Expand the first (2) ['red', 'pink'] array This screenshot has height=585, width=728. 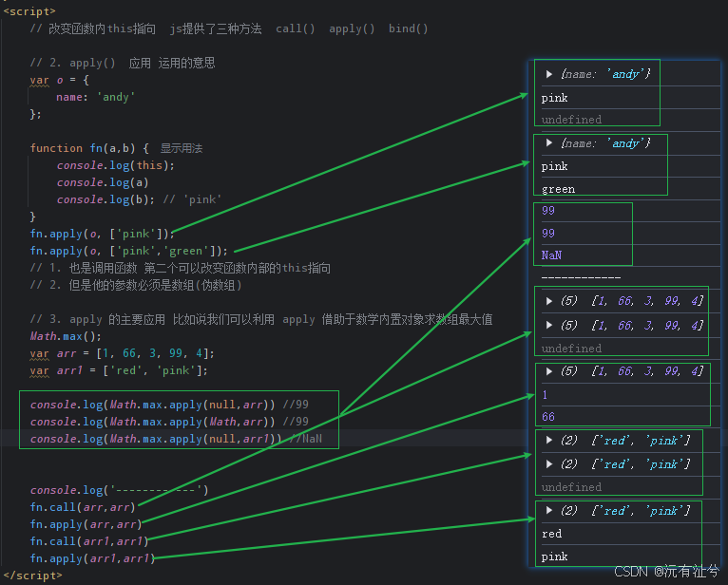click(x=549, y=440)
